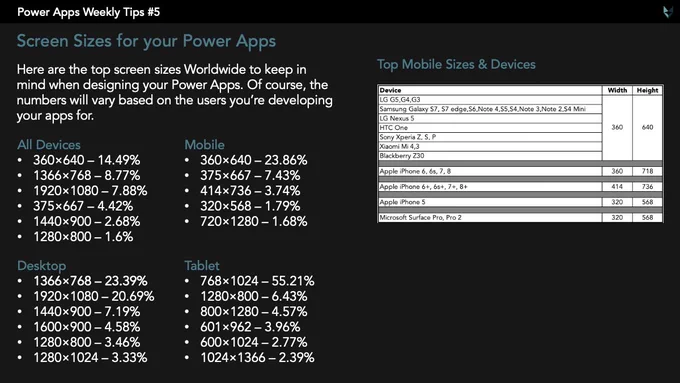Select '414×736 – 3.74%' entry

(250, 191)
